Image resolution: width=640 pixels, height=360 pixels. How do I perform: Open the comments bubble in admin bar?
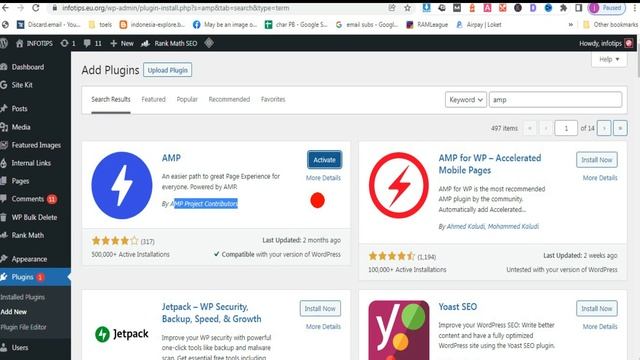coord(92,43)
